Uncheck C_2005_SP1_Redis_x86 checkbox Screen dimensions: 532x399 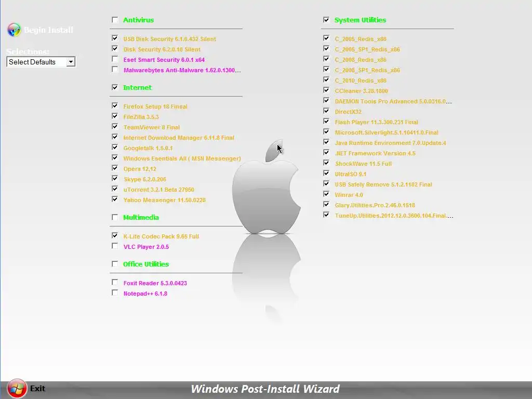pyautogui.click(x=326, y=48)
